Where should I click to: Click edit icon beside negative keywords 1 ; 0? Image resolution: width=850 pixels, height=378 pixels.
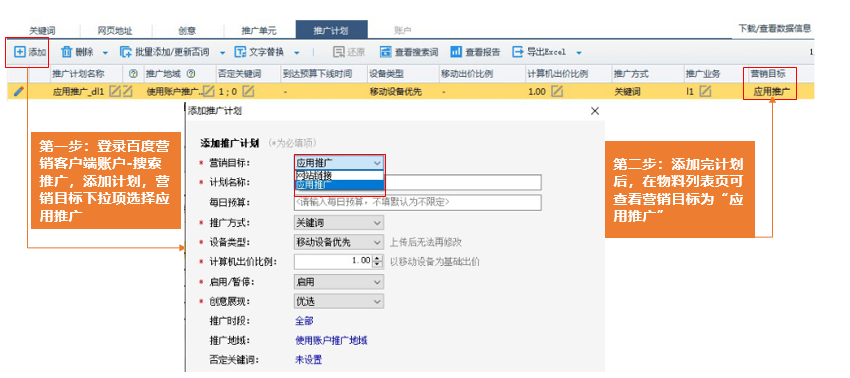[x=248, y=91]
